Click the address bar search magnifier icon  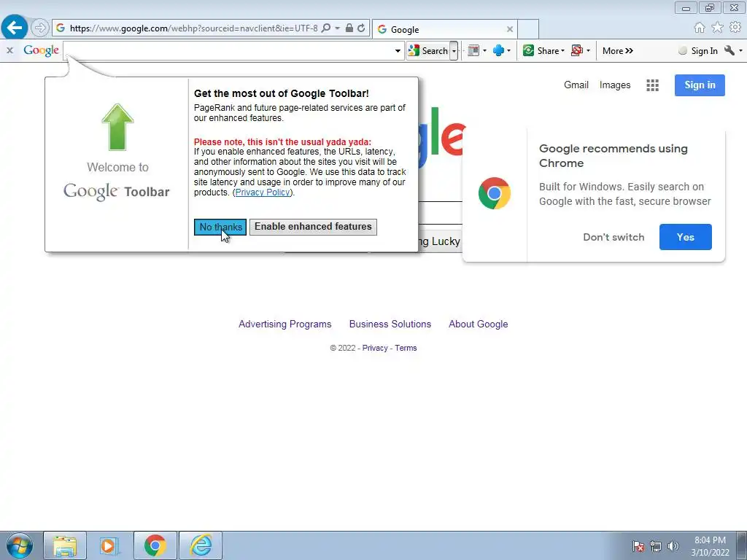pos(326,28)
